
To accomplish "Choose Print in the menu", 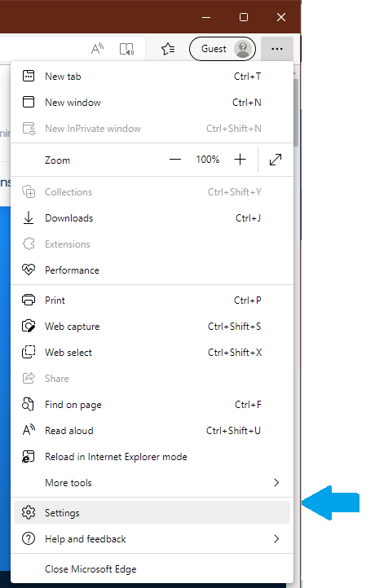I will click(152, 300).
